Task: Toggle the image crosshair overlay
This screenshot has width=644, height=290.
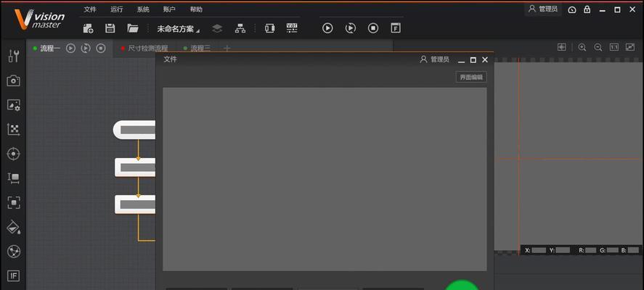Action: point(561,47)
